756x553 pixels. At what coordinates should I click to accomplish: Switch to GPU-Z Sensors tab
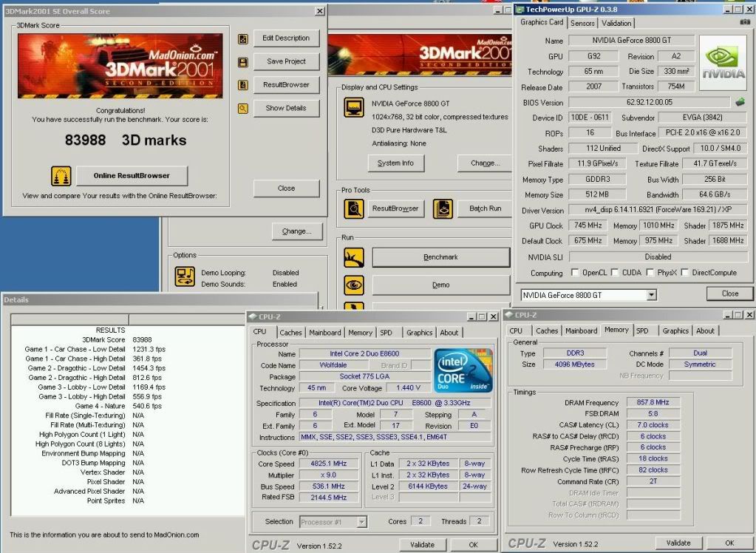(x=582, y=23)
